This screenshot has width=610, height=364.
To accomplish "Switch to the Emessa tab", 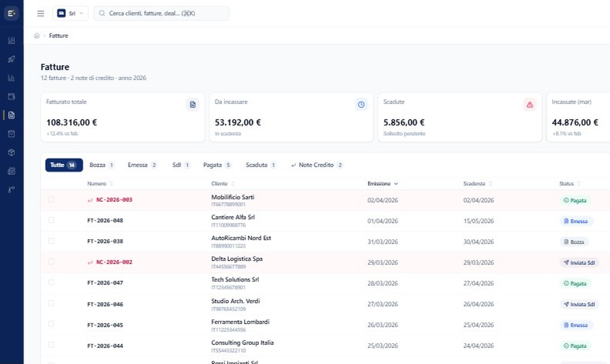I will [x=142, y=165].
